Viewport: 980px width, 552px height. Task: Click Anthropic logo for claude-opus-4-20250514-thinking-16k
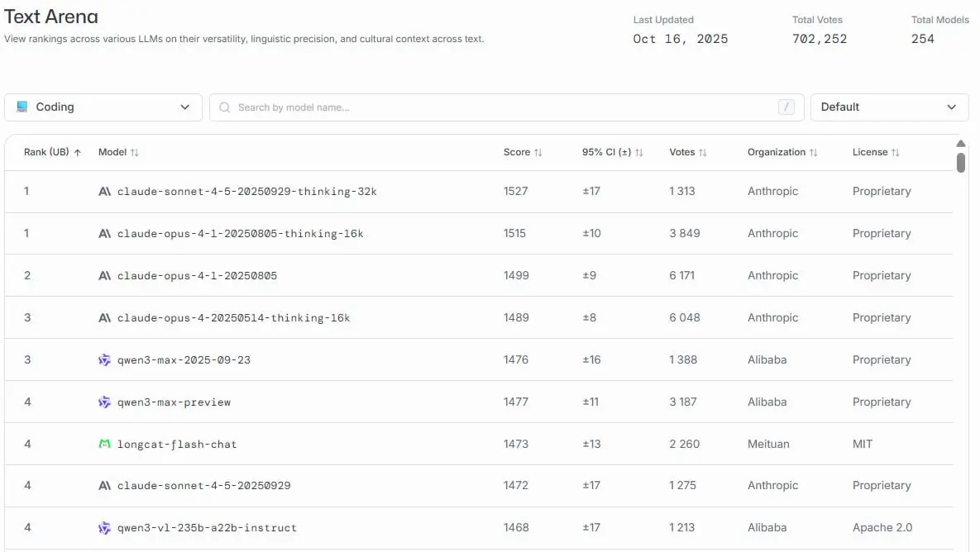[x=104, y=318]
